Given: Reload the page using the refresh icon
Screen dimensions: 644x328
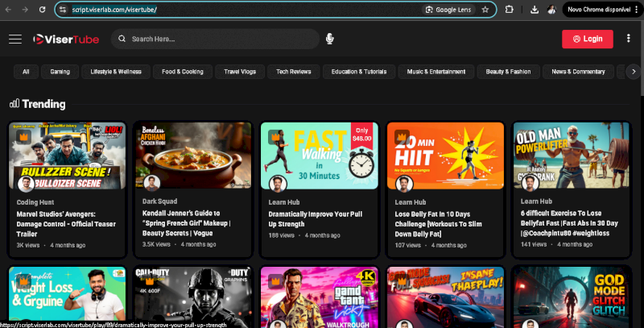Looking at the screenshot, I should pyautogui.click(x=40, y=10).
